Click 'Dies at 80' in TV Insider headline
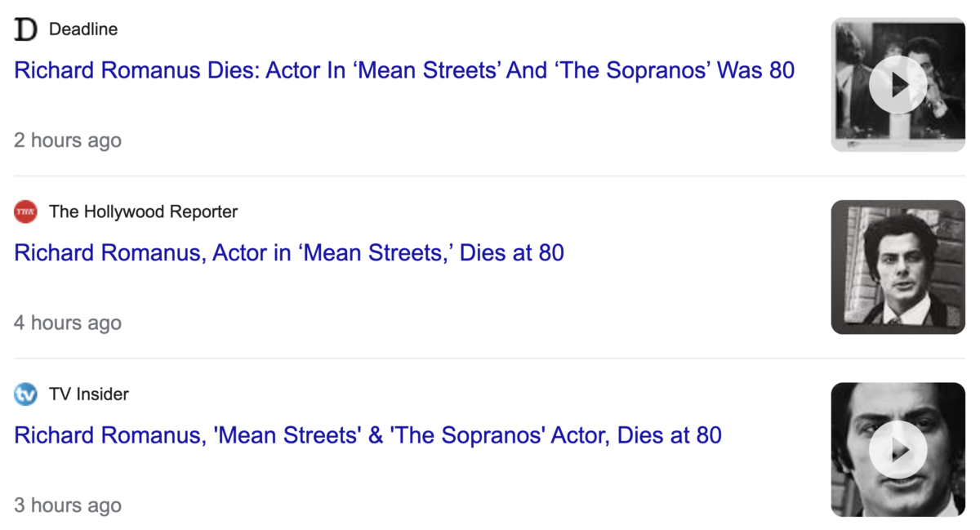Viewport: 980px width, 530px height. point(670,435)
